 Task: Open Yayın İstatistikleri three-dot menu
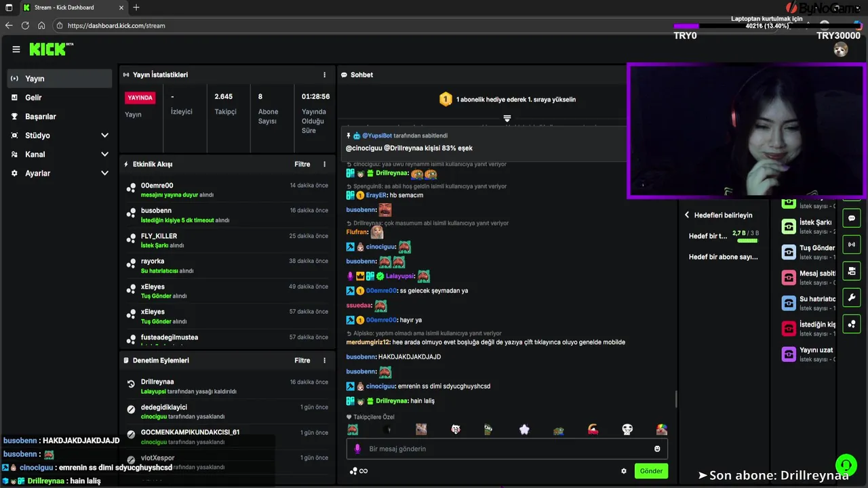(324, 75)
